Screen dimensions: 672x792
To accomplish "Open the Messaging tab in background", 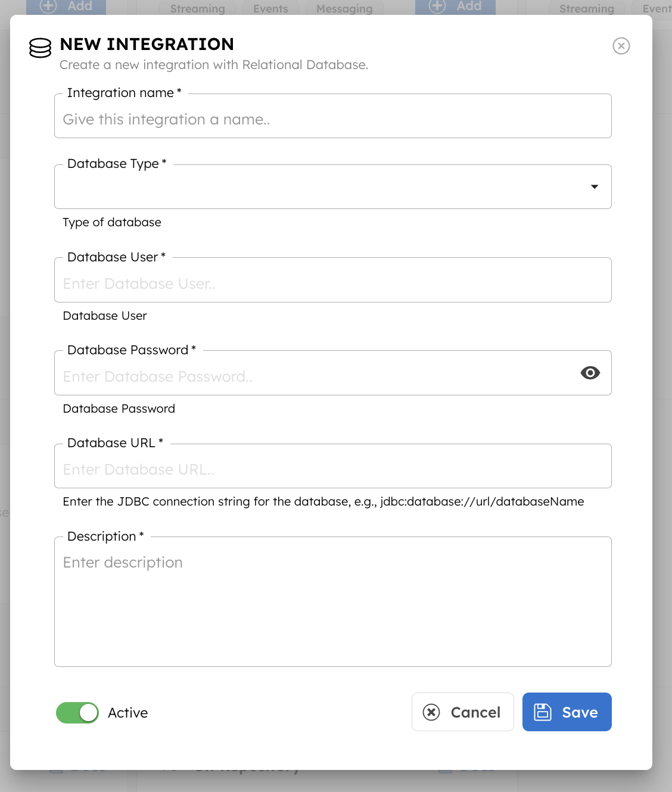I will pyautogui.click(x=344, y=8).
